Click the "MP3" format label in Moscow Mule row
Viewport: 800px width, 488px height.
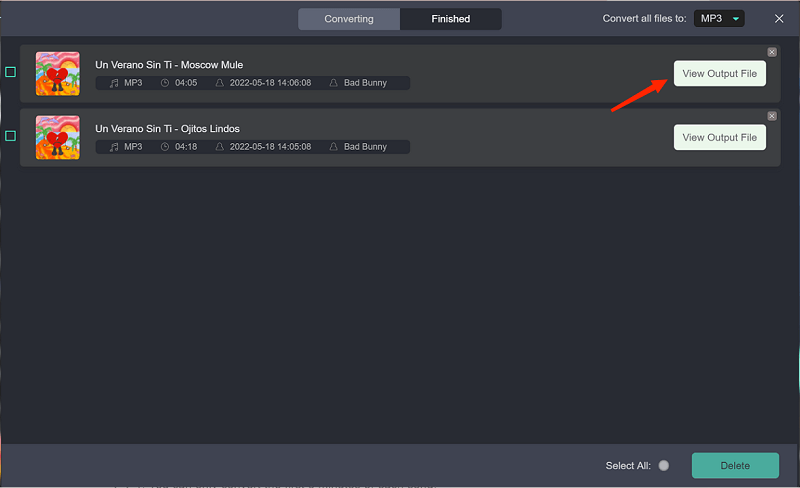133,83
